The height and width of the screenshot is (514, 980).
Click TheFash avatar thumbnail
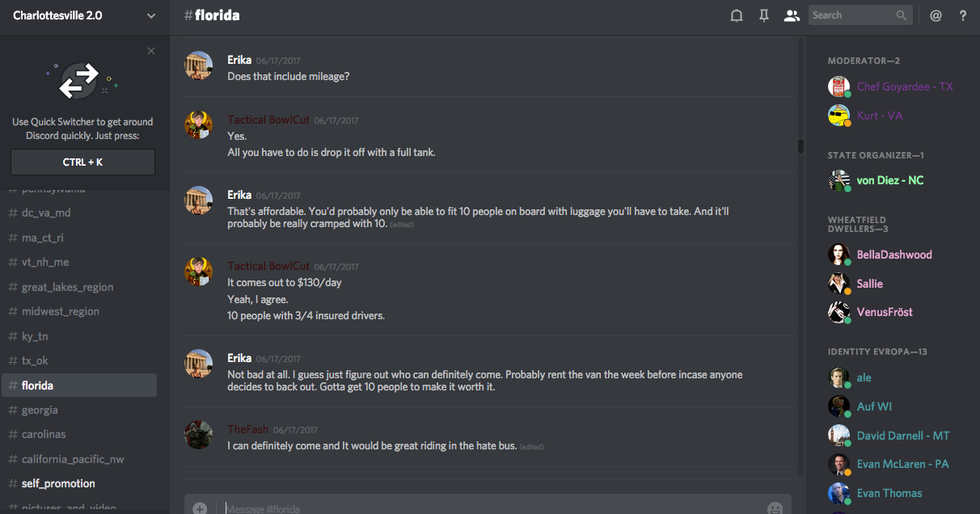click(199, 435)
